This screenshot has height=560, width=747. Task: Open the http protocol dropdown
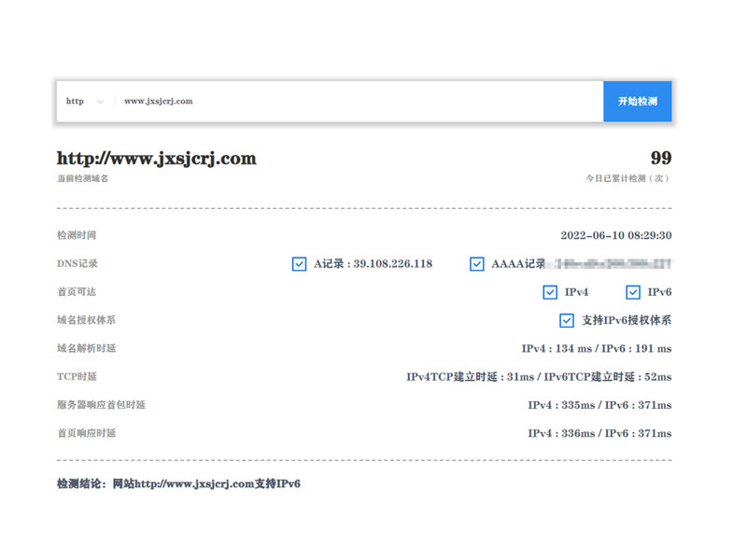pos(84,102)
